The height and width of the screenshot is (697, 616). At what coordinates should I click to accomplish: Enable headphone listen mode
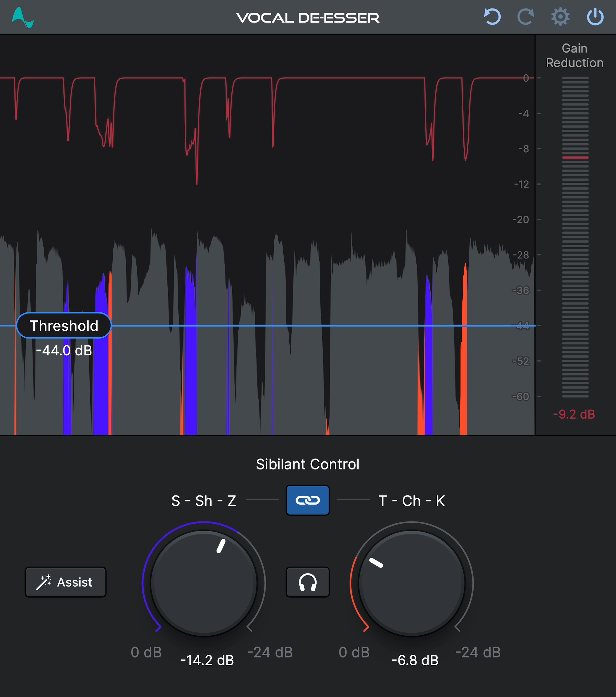click(x=307, y=582)
